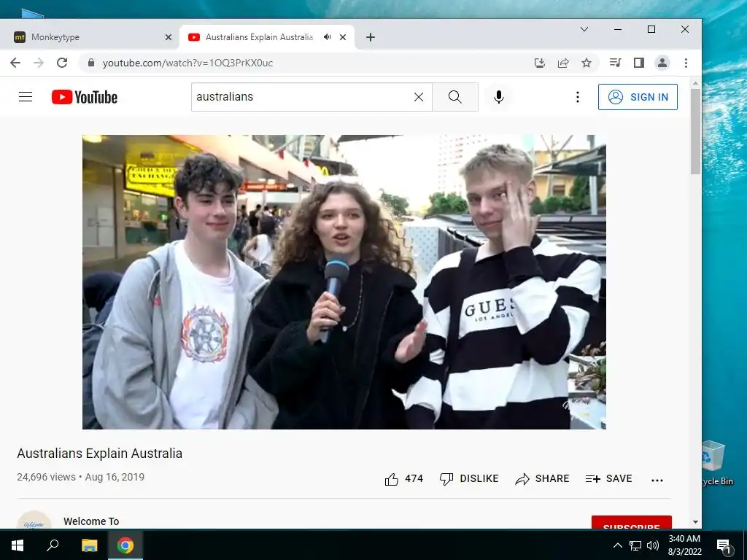Share the video
Screen dimensions: 747x560
click(x=542, y=478)
